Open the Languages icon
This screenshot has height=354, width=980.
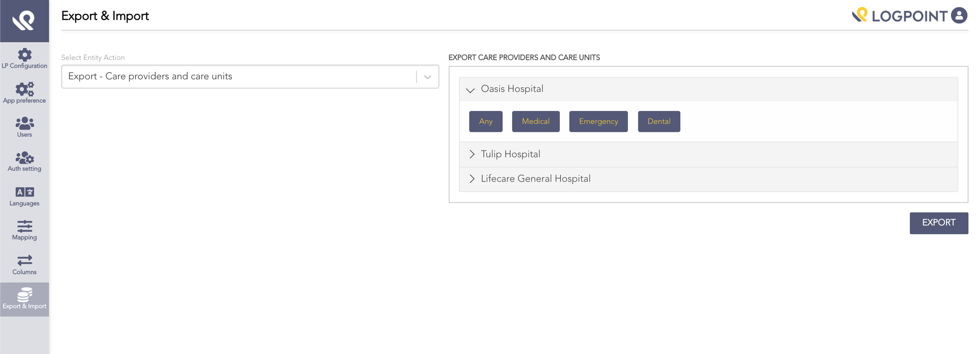pyautogui.click(x=25, y=192)
